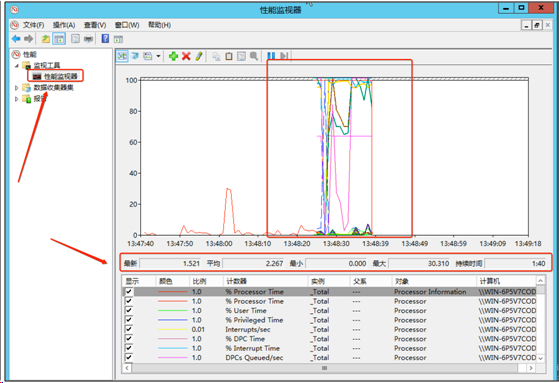Open the 文件(F) menu
Image resolution: width=559 pixels, height=383 pixels.
click(34, 25)
